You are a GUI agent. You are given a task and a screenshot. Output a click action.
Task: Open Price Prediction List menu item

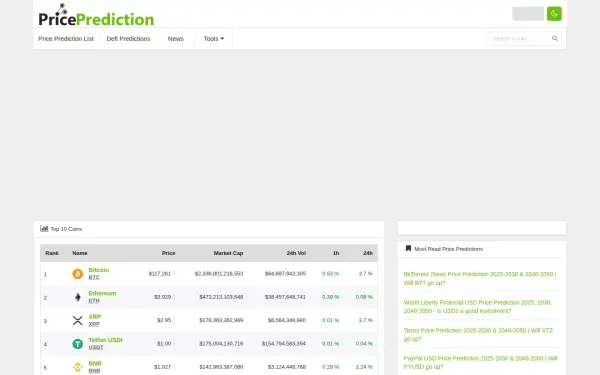pos(66,39)
